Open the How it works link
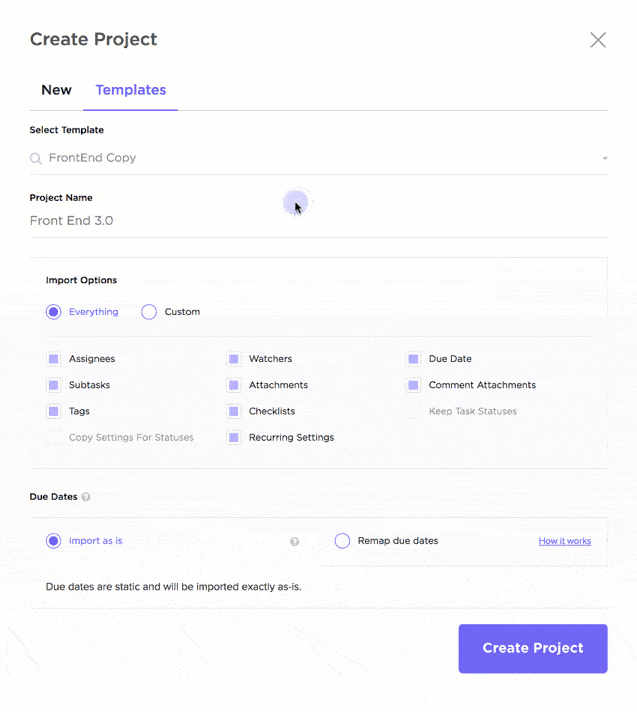The image size is (637, 712). [x=564, y=541]
